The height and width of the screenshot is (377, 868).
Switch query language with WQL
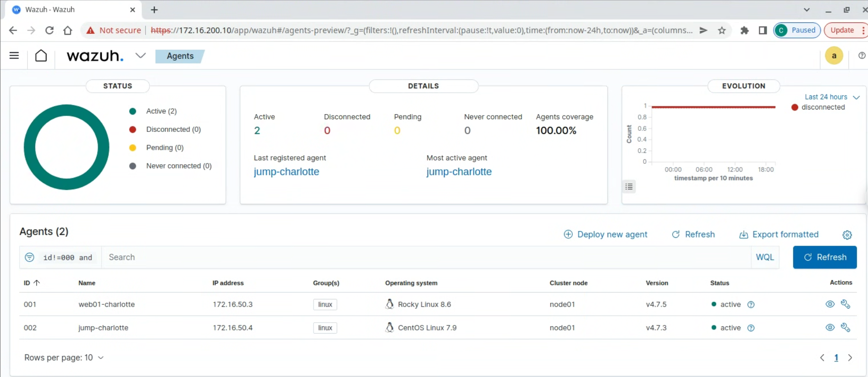click(765, 257)
